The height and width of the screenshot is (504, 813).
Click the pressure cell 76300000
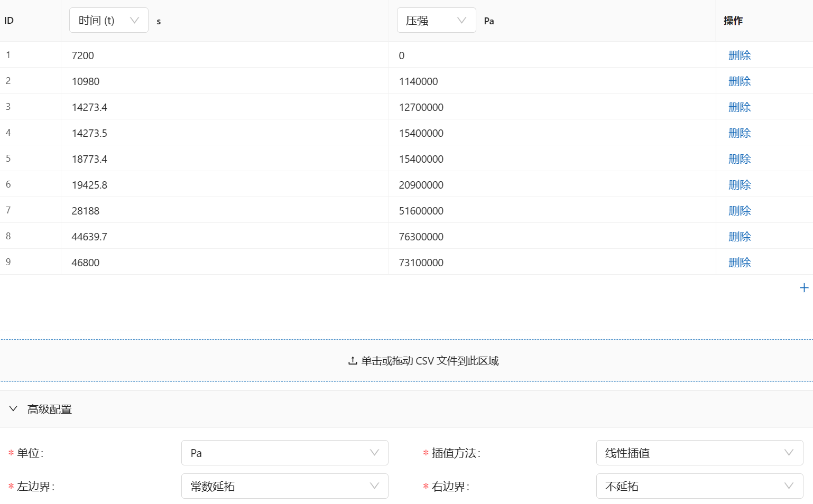(552, 236)
